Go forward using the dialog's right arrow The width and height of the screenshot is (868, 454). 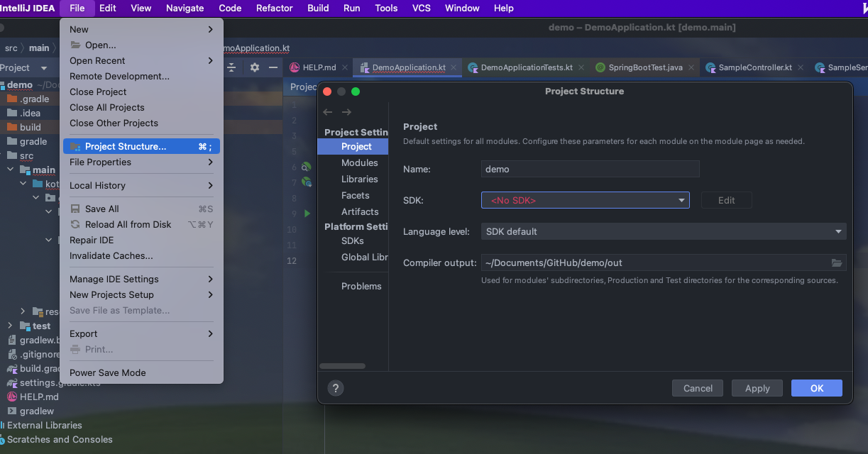[x=346, y=112]
